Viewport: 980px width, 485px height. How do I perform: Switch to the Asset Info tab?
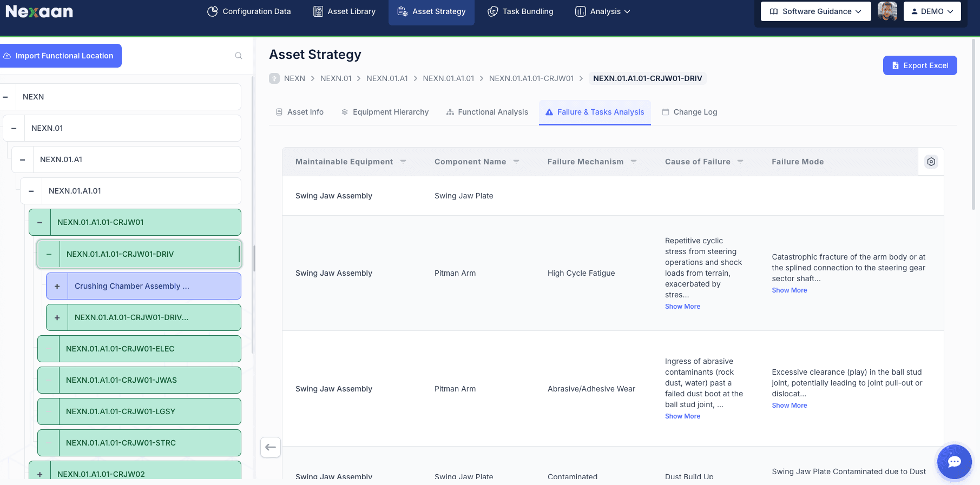click(x=300, y=112)
